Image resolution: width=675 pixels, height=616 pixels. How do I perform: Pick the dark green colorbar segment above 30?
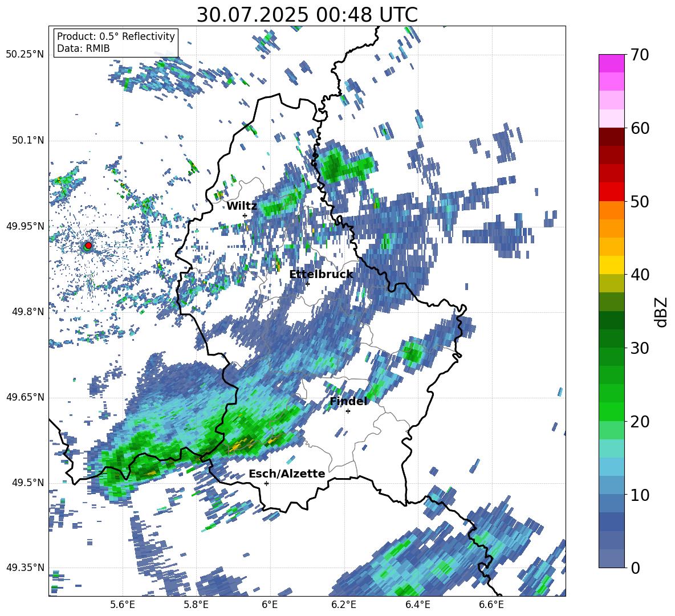point(611,338)
